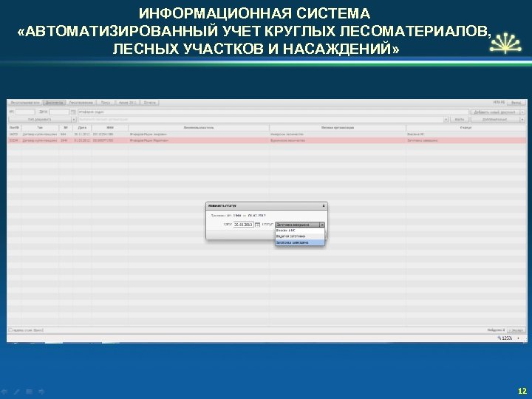This screenshot has width=532, height=399.
Task: Open the Тип документа dropdown
Action: (42, 120)
